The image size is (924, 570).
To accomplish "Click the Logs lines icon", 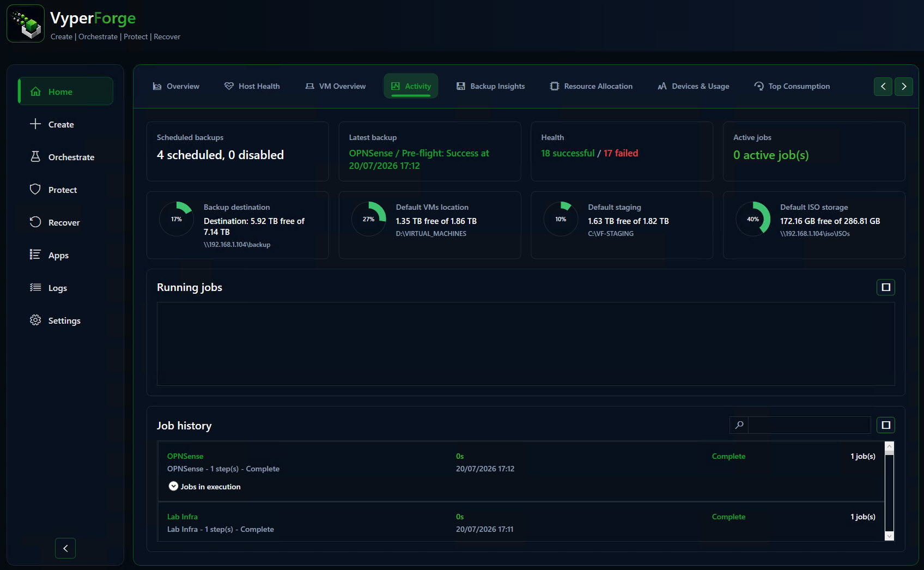I will 35,287.
